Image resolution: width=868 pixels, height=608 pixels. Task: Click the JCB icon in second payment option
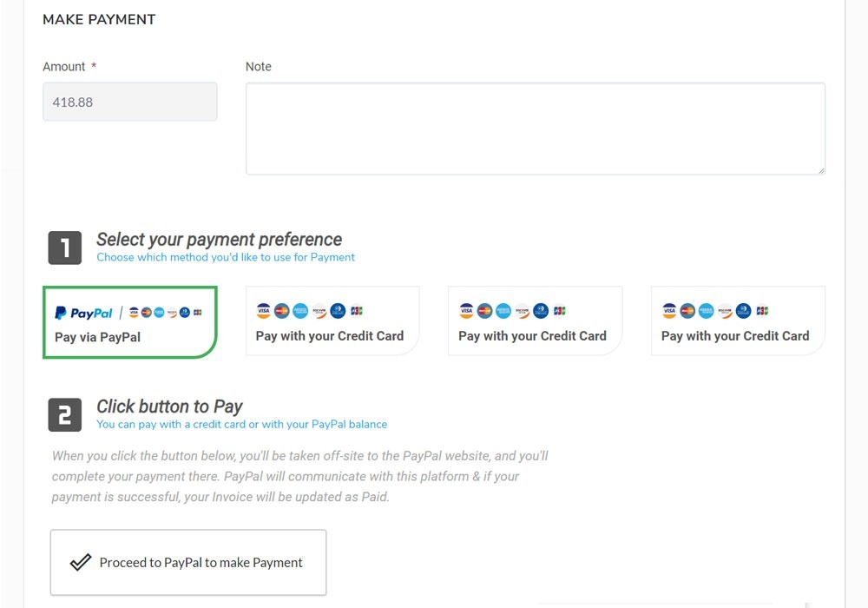click(356, 310)
